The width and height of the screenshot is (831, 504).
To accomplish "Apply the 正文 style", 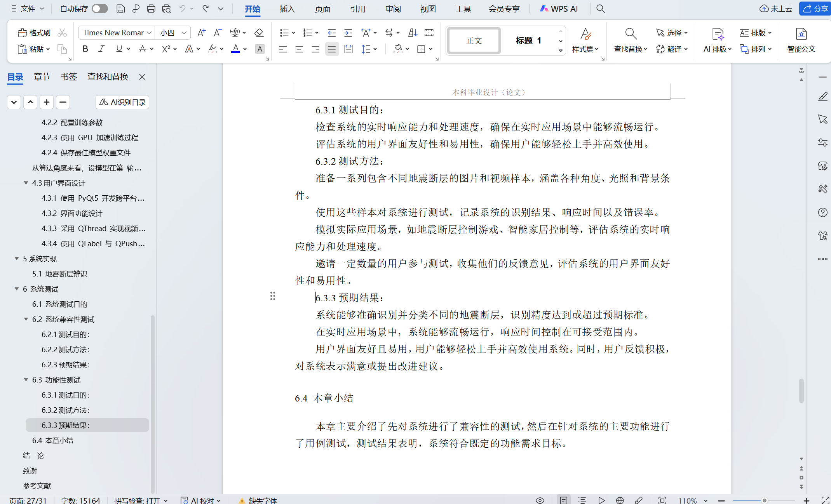I will (x=474, y=40).
